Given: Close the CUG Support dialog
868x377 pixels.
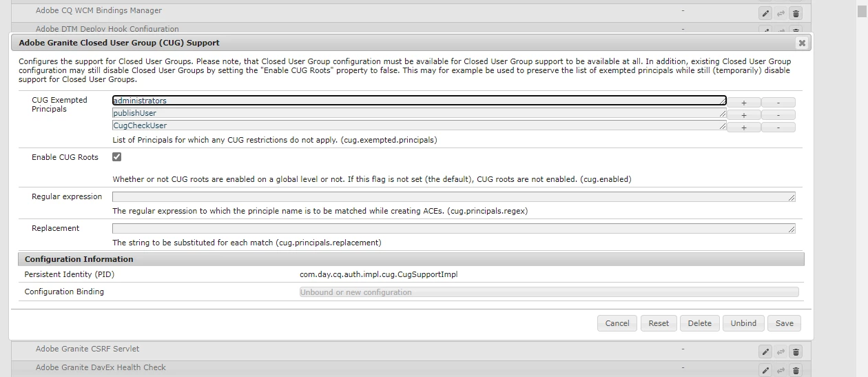Looking at the screenshot, I should pyautogui.click(x=802, y=43).
